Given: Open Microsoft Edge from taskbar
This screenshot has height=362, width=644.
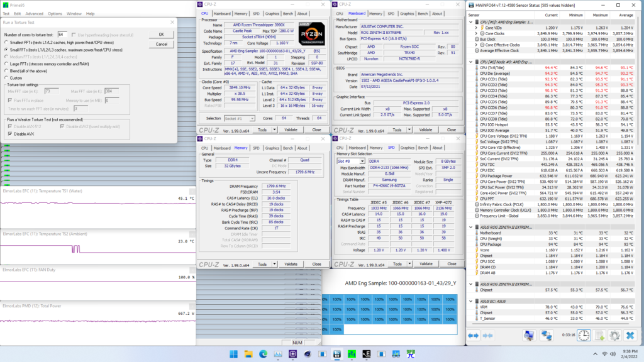Looking at the screenshot, I should pyautogui.click(x=263, y=354).
